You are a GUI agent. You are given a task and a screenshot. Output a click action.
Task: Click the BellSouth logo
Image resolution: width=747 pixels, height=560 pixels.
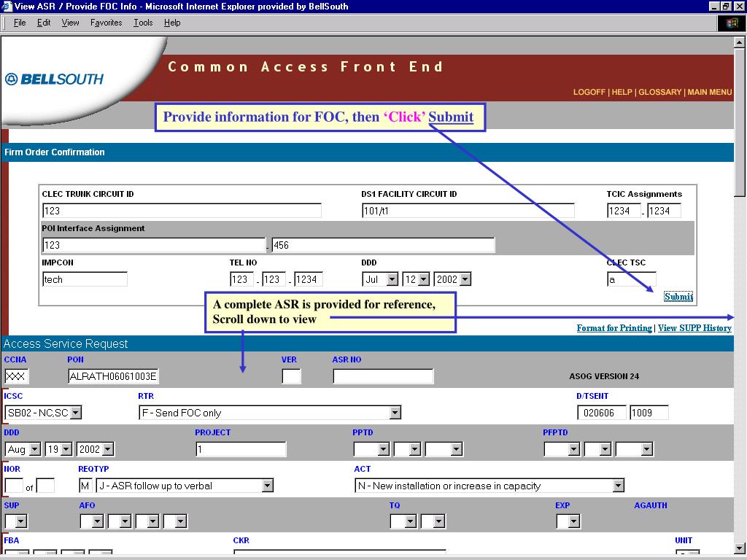54,79
